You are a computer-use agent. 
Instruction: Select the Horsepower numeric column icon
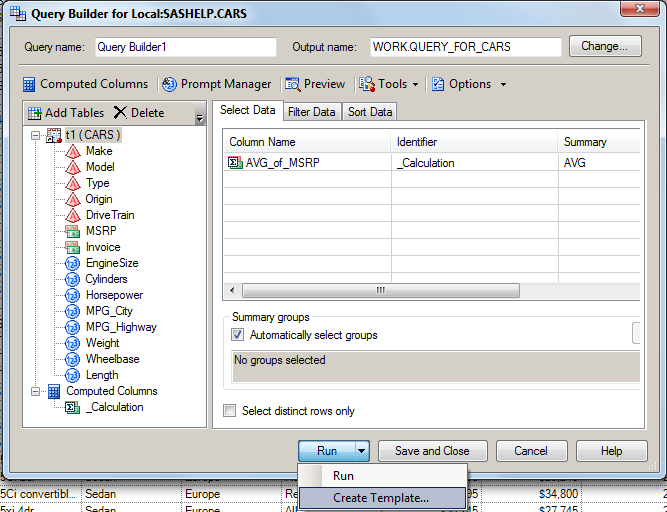[72, 295]
